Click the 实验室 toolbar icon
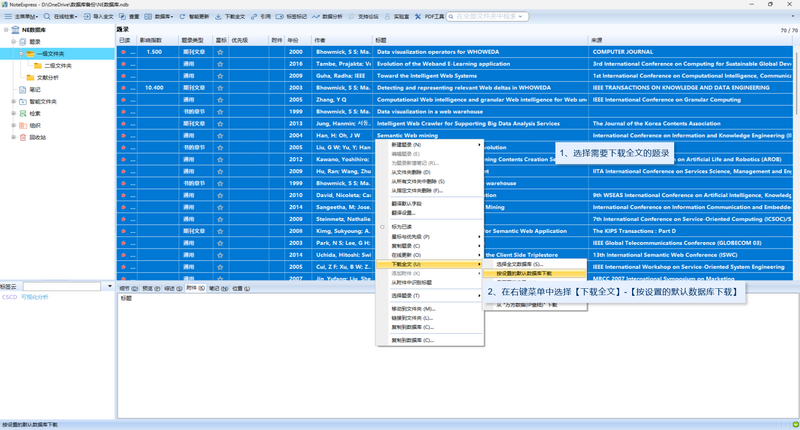This screenshot has height=430, width=800. (387, 16)
